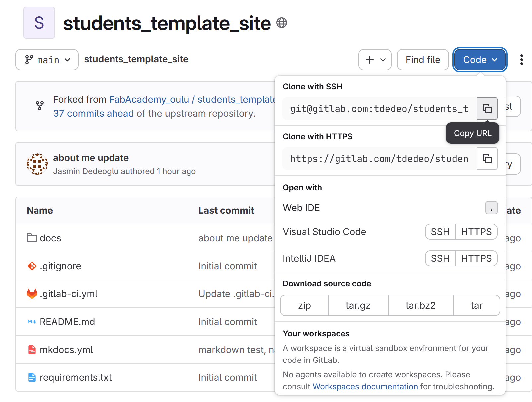Open the README.md file
532x402 pixels.
tap(67, 322)
